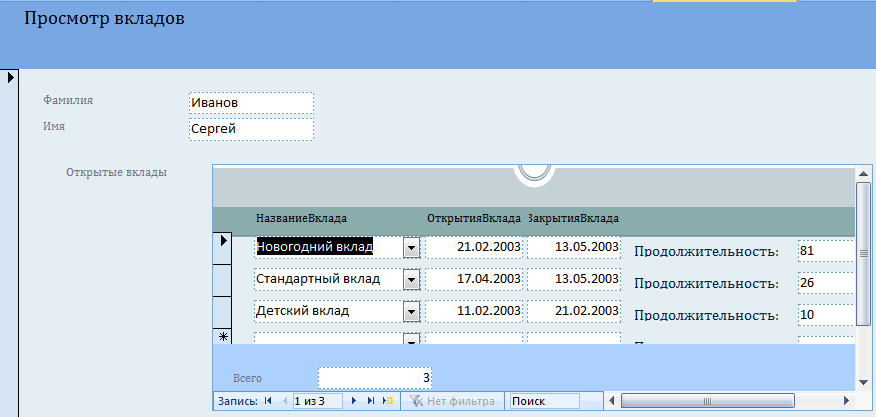Click the ОткрытияВклада column header

tap(474, 219)
